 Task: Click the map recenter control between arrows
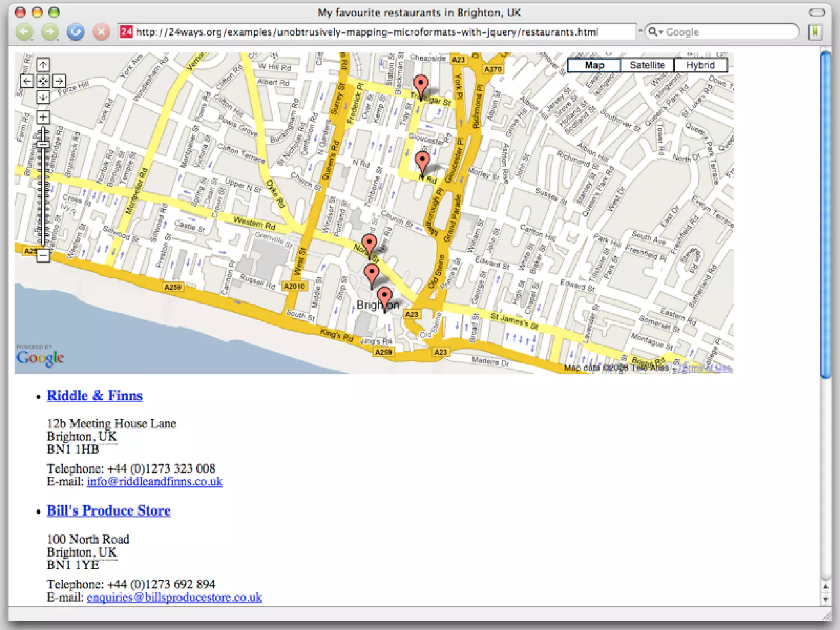point(43,81)
